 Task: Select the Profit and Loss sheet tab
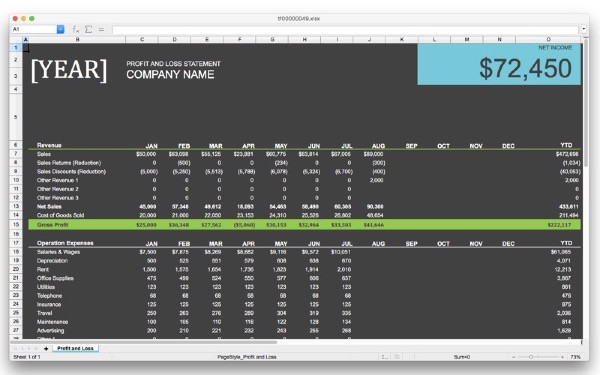(x=75, y=348)
